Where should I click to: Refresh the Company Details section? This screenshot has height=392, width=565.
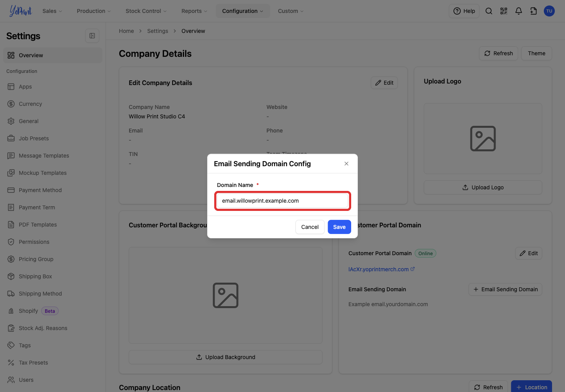[x=499, y=53]
